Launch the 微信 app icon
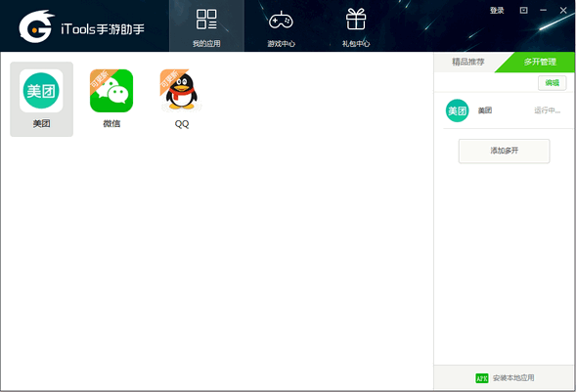 111,91
